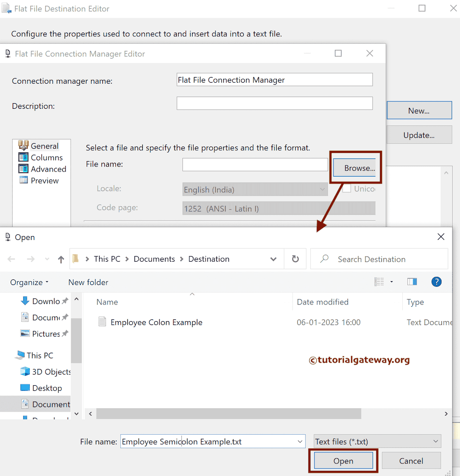This screenshot has height=476, width=460.
Task: Click the File name field in Connection Manager
Action: click(255, 165)
